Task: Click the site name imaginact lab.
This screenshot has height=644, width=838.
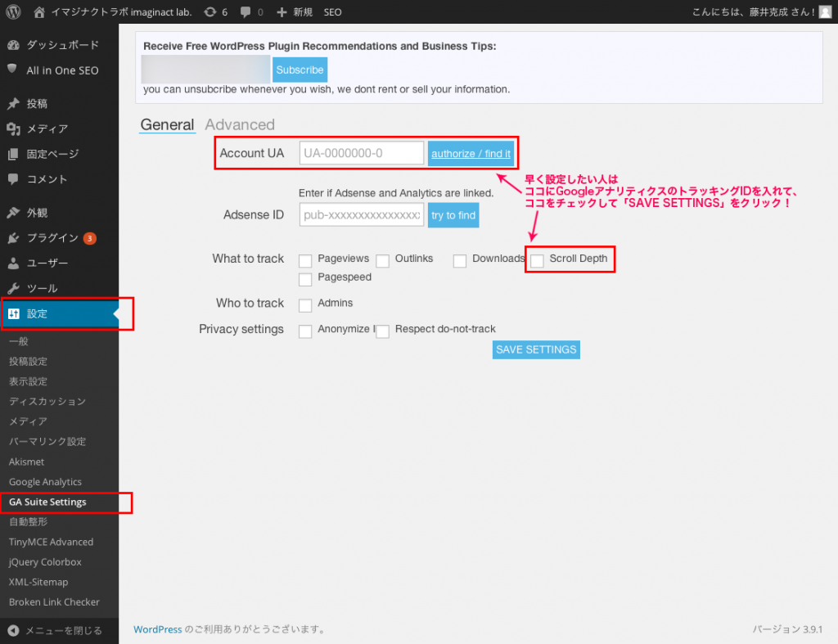Action: point(121,11)
